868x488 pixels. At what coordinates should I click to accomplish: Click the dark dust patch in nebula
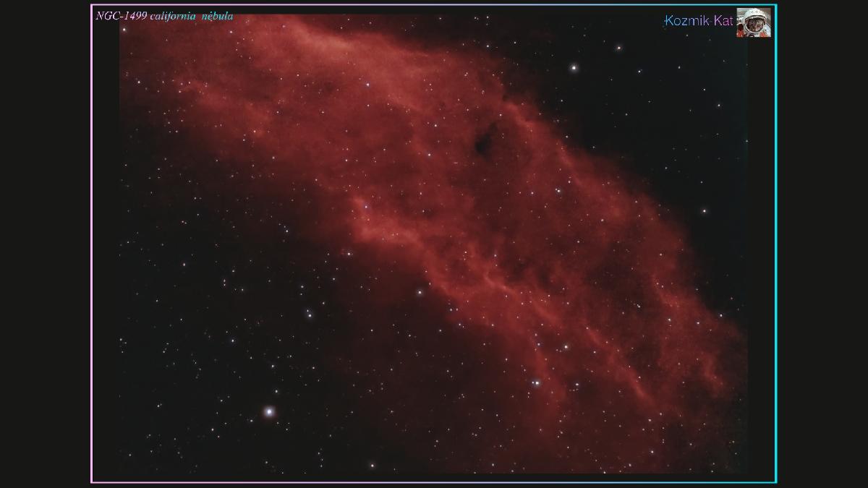(x=483, y=140)
